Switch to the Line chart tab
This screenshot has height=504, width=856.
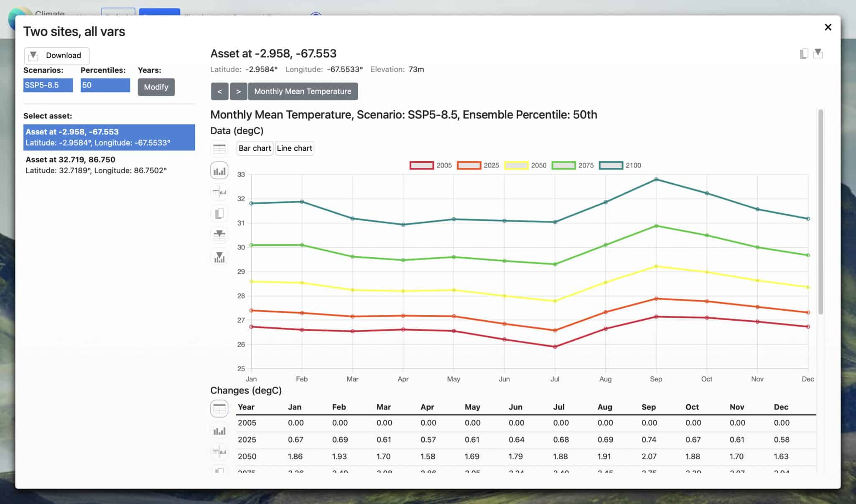(294, 148)
